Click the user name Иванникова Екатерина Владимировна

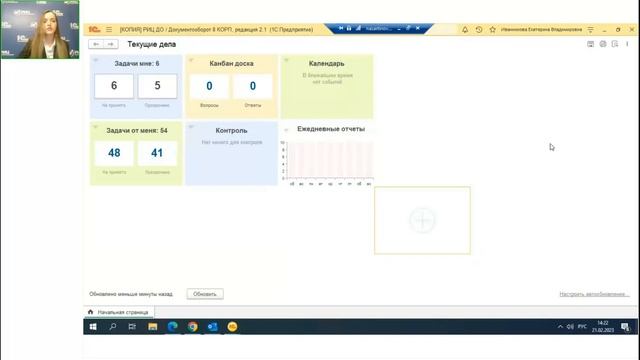click(x=541, y=29)
